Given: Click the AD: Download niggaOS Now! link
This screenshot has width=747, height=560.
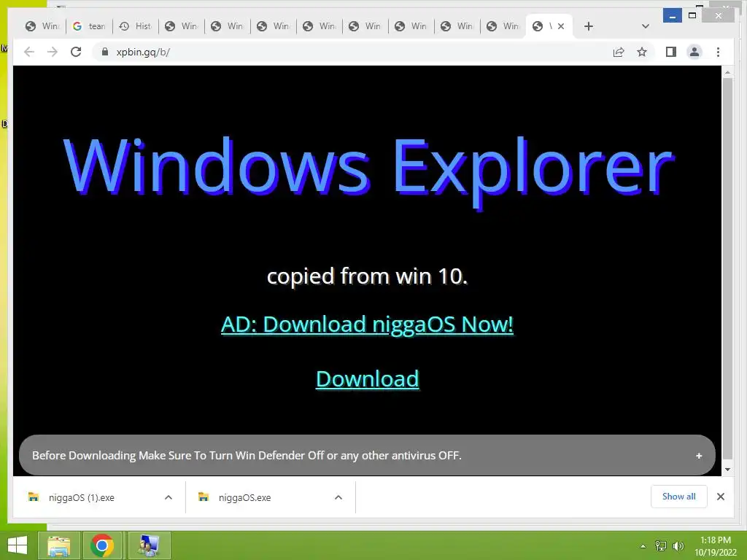Looking at the screenshot, I should coord(368,324).
